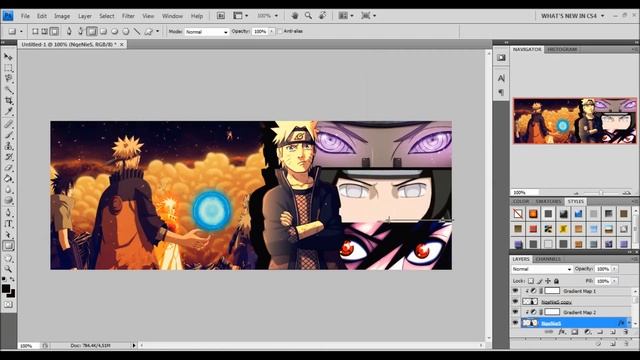This screenshot has width=640, height=360.
Task: Hide the NgeNieS copy layer
Action: click(x=515, y=302)
